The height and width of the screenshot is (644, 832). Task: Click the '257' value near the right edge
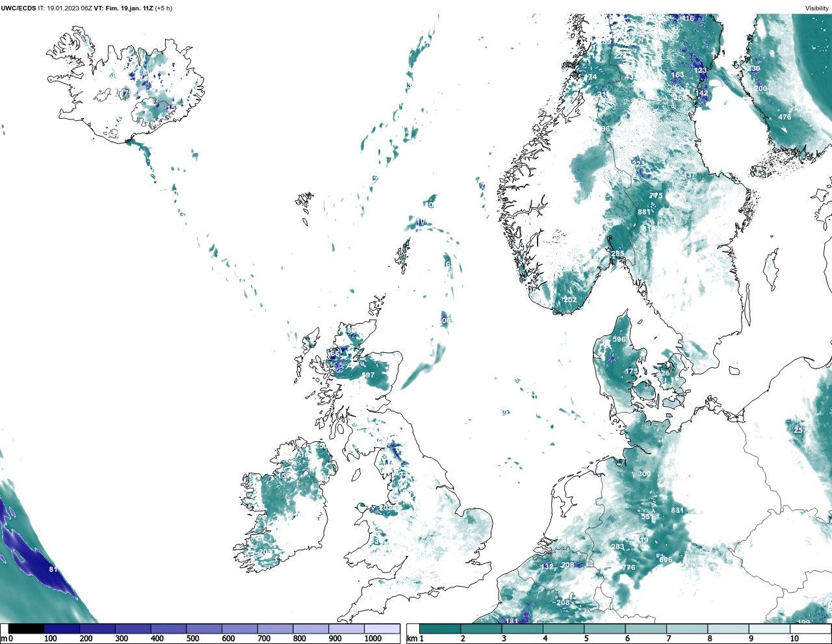[x=799, y=430]
